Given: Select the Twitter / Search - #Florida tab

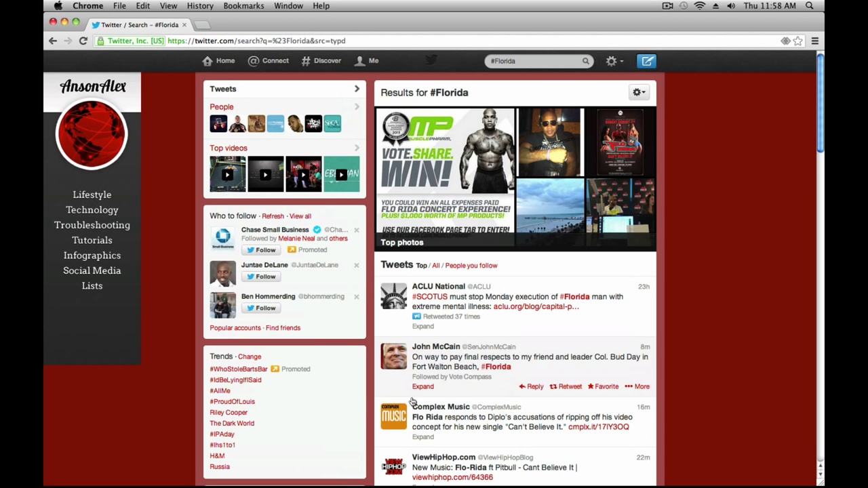Looking at the screenshot, I should point(140,25).
